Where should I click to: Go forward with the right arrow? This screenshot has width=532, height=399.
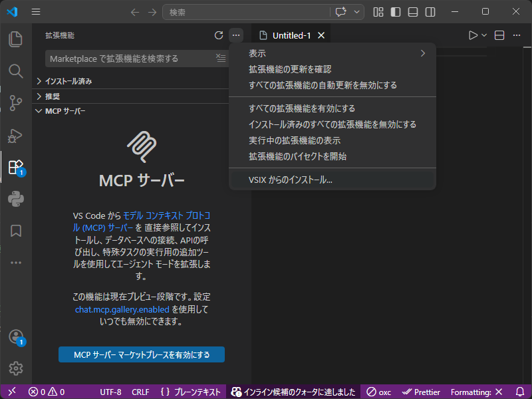pos(152,12)
